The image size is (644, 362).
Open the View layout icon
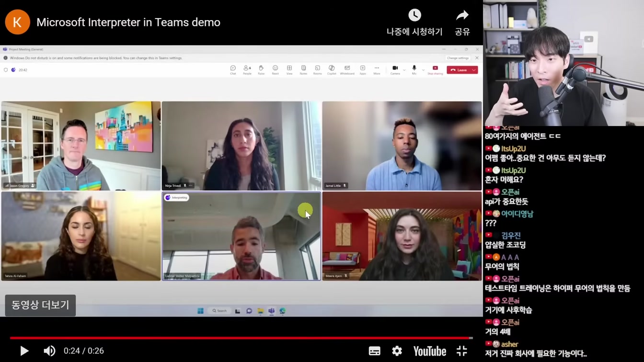289,70
